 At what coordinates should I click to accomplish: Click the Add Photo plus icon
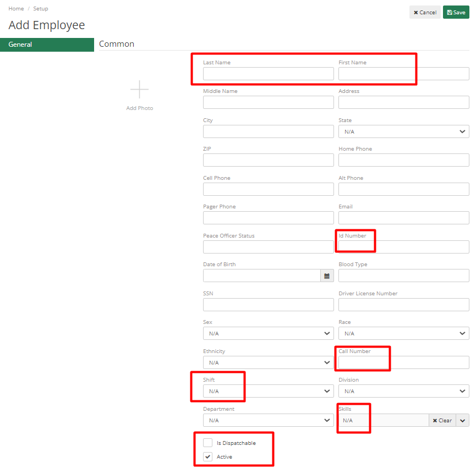(x=139, y=89)
